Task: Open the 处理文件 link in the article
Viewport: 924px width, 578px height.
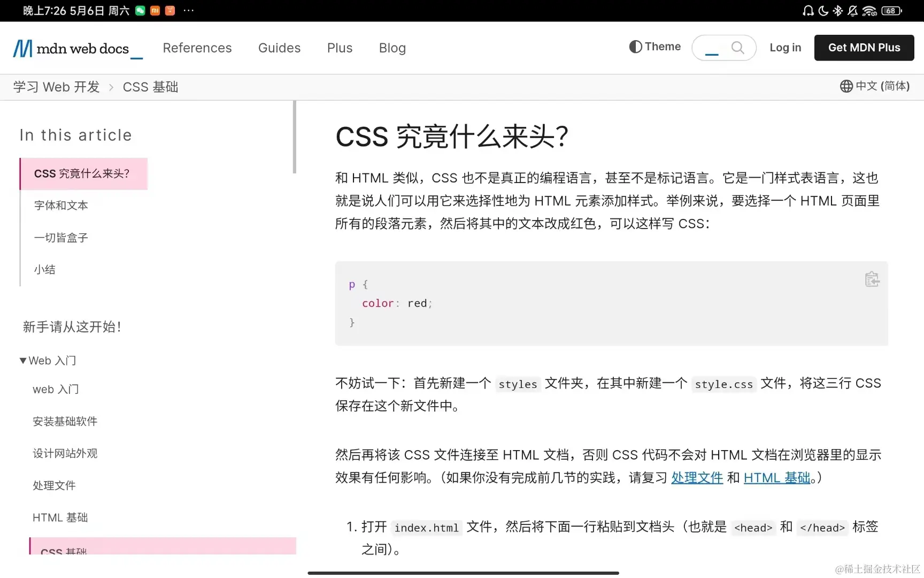Action: pos(696,477)
